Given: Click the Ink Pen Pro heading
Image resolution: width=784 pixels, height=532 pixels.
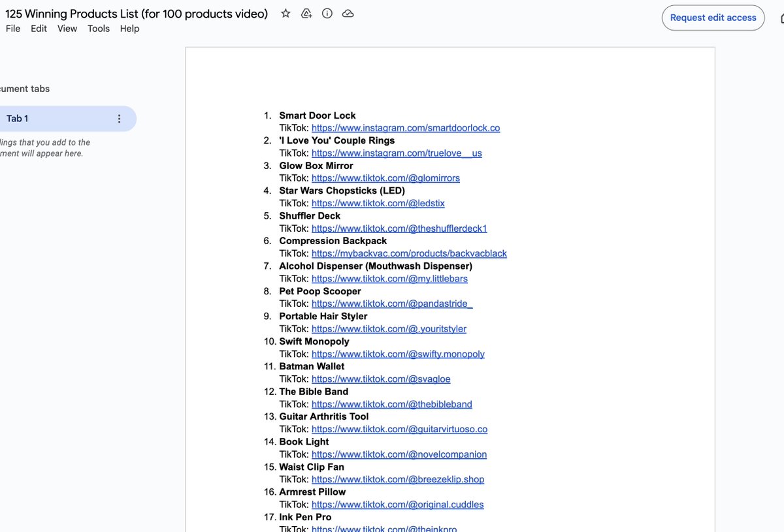Looking at the screenshot, I should click(x=305, y=517).
